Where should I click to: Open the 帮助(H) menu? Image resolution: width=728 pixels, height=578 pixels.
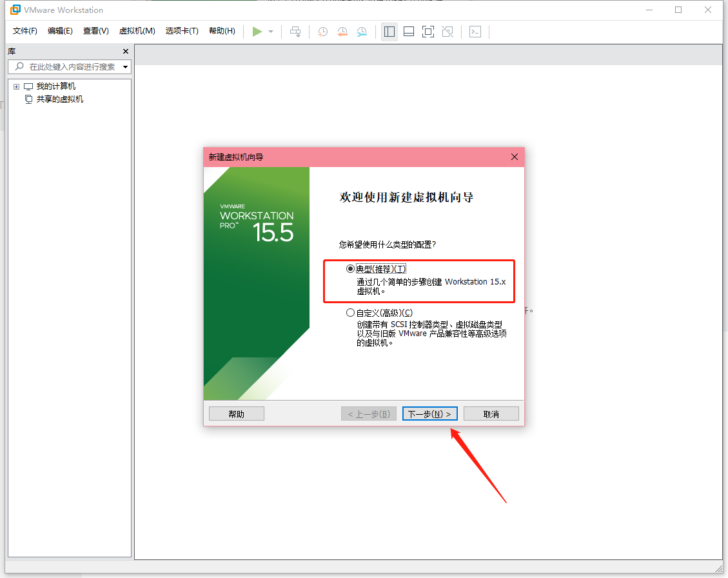[222, 31]
